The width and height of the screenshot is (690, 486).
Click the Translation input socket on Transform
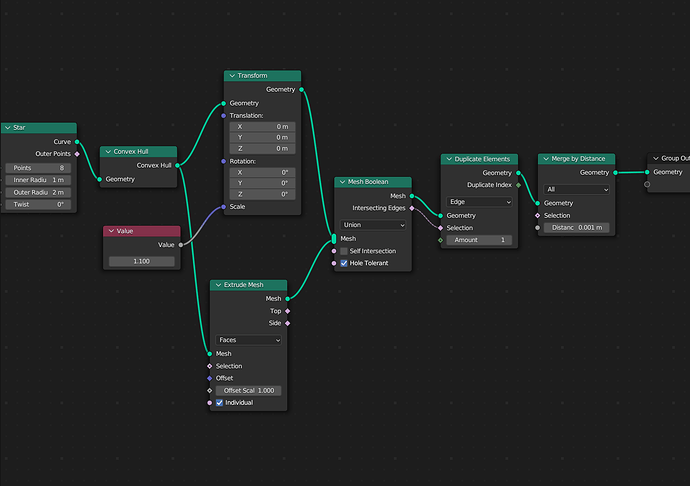coord(224,116)
